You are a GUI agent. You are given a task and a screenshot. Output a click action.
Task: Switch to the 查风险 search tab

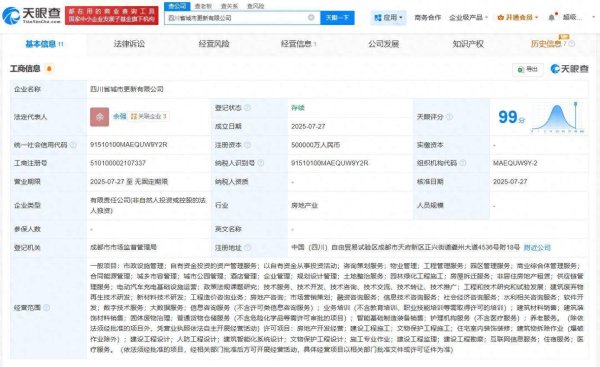255,6
